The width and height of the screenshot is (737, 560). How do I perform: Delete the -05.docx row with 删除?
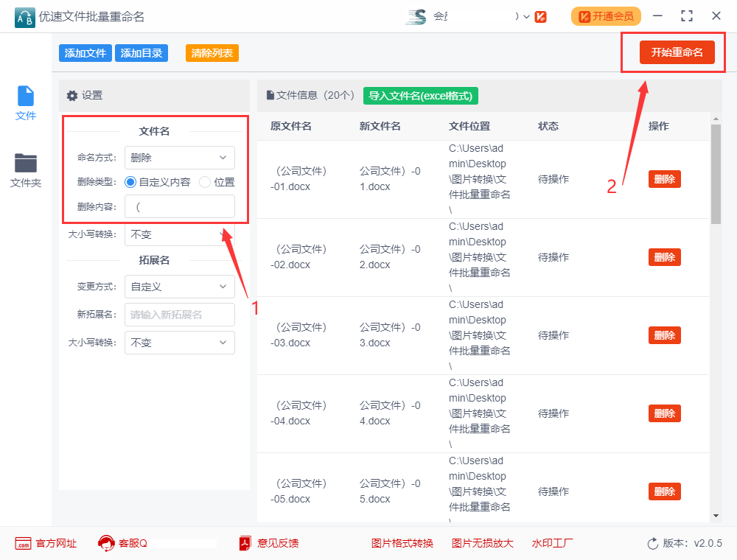tap(665, 491)
